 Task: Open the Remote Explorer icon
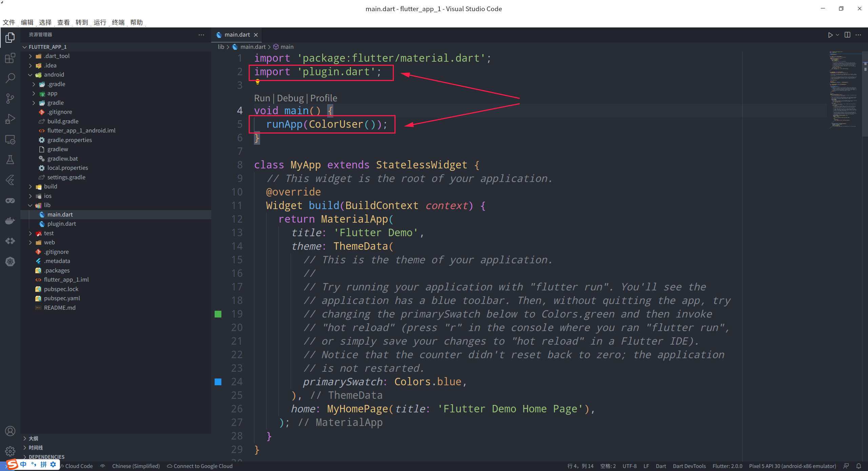tap(10, 139)
